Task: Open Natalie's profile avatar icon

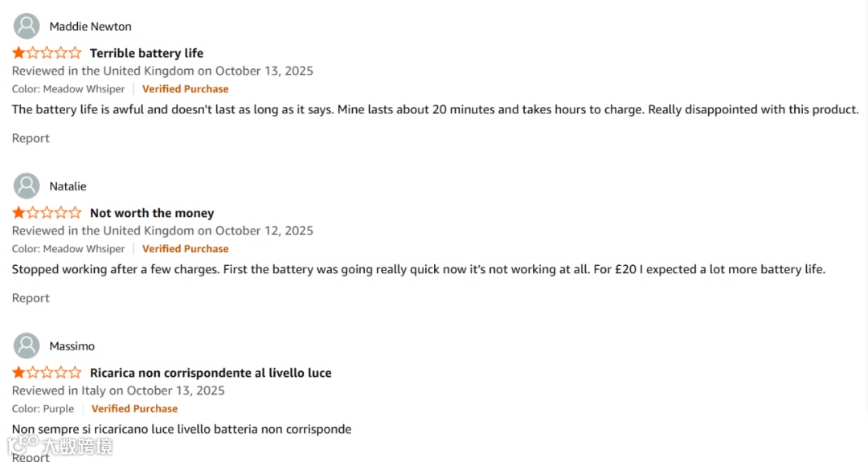Action: (27, 186)
